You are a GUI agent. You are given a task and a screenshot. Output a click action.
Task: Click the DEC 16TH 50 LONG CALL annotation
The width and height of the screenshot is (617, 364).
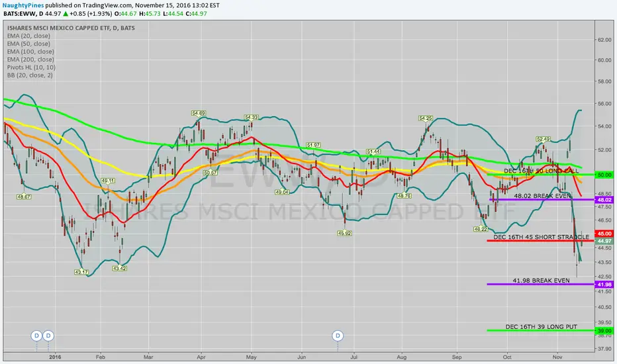pos(541,171)
